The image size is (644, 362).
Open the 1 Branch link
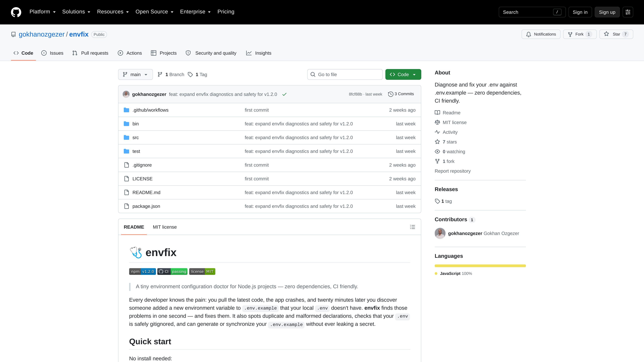click(x=171, y=74)
